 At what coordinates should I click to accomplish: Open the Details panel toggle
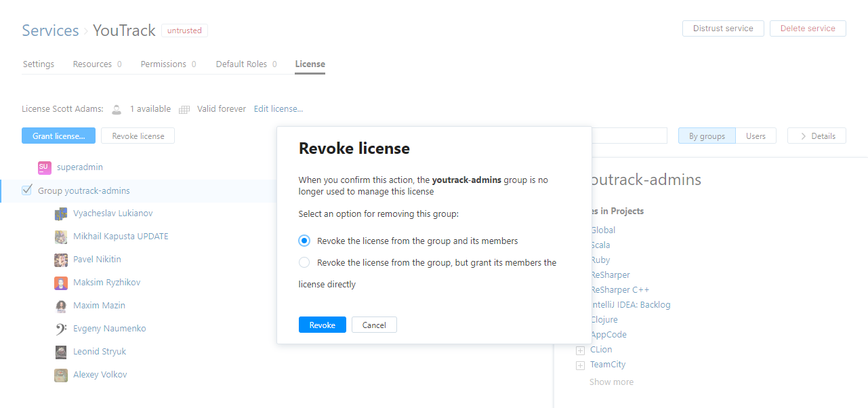coord(817,136)
